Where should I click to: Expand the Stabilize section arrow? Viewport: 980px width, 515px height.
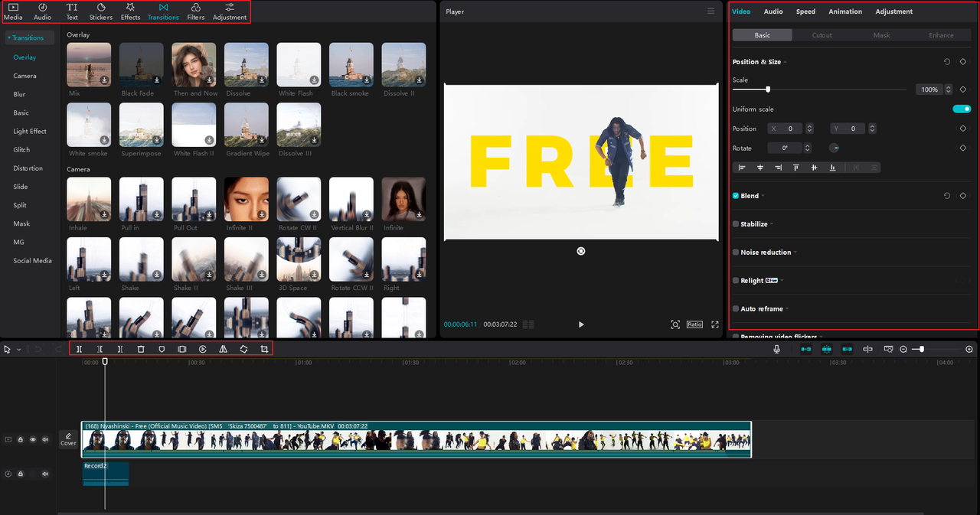[x=772, y=224]
